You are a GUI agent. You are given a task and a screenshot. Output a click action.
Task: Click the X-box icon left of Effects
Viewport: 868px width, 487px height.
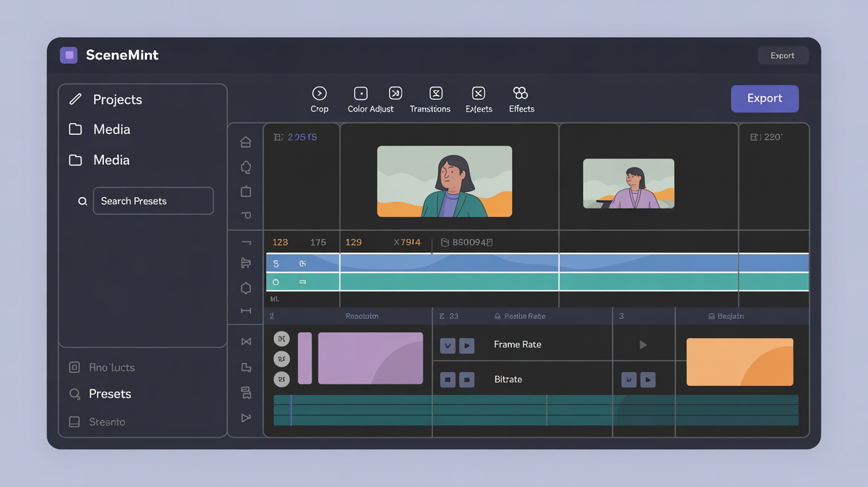coord(478,93)
